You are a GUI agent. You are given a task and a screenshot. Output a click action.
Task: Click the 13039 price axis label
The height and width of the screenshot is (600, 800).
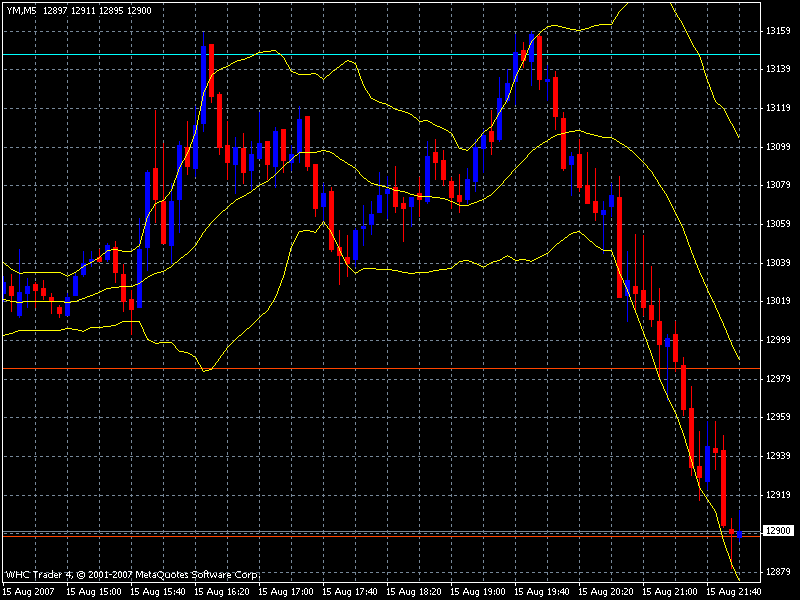(x=778, y=262)
